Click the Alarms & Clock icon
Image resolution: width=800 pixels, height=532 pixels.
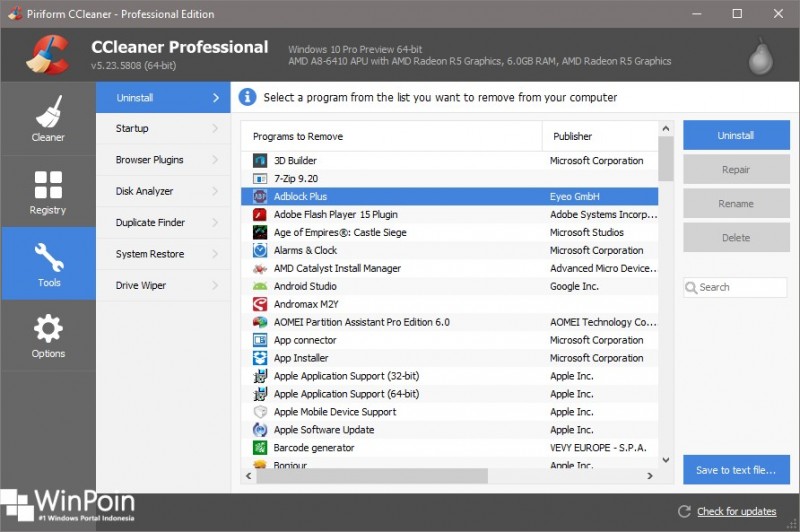[x=260, y=250]
